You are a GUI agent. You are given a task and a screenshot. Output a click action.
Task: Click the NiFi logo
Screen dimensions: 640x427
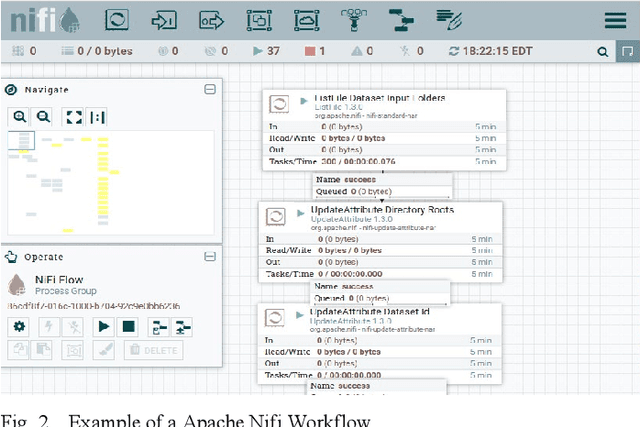[x=45, y=20]
